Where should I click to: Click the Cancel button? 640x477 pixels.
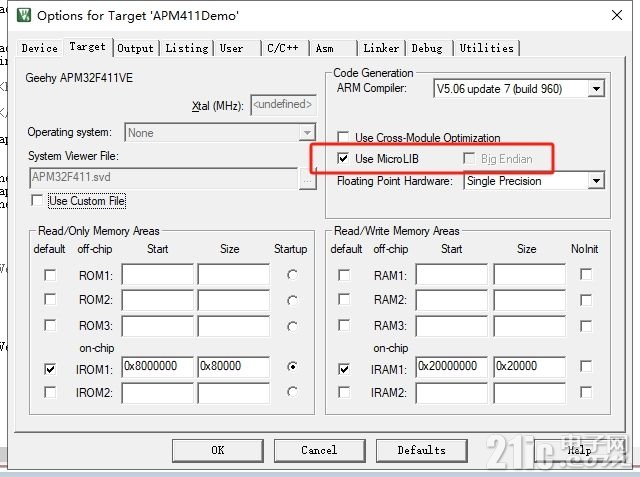click(x=320, y=450)
